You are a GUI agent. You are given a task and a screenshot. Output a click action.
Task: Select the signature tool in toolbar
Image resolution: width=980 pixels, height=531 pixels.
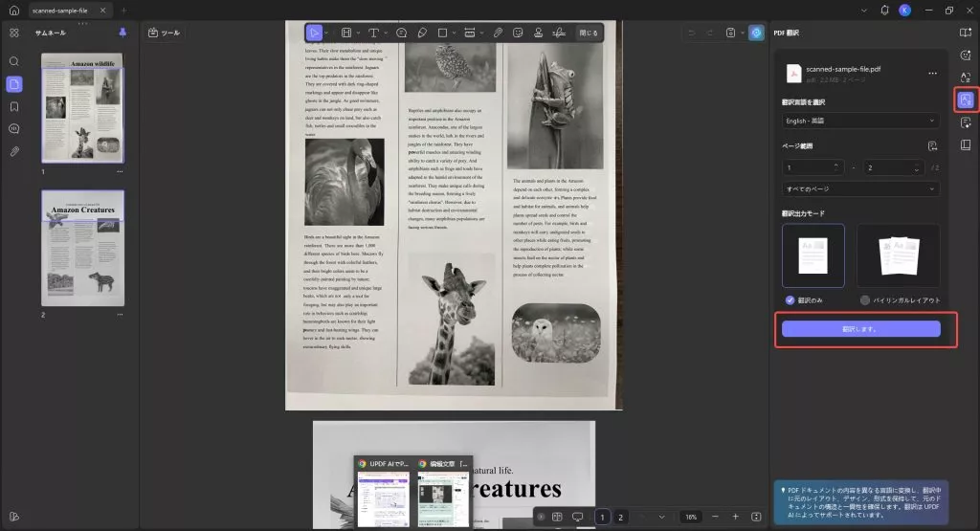click(561, 33)
